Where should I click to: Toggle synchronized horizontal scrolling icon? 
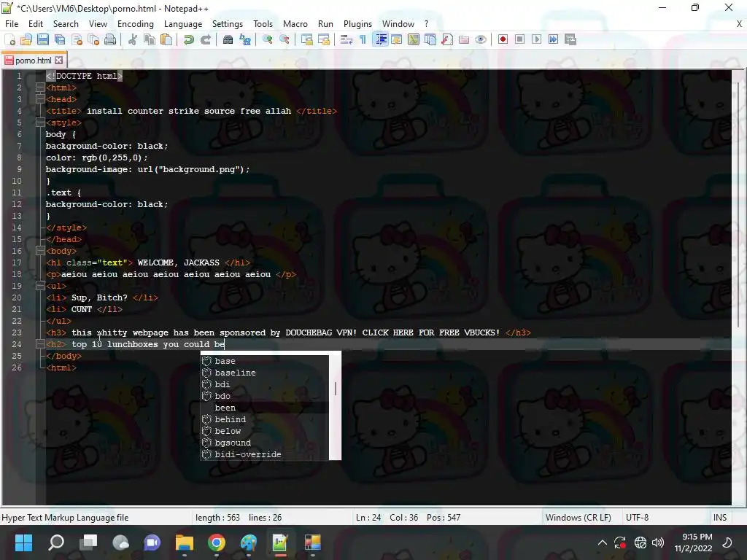coord(324,39)
